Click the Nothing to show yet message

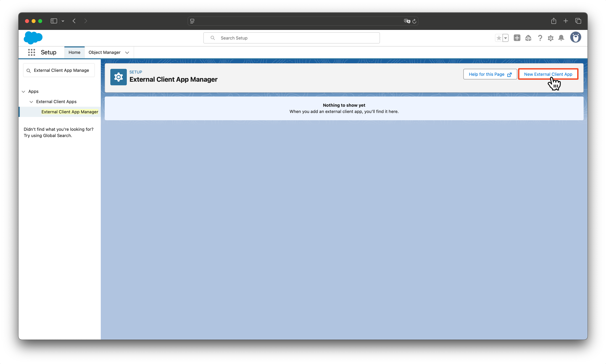344,105
